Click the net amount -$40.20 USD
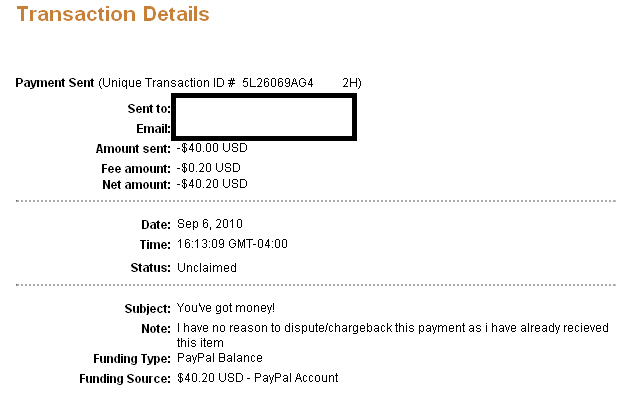 tap(212, 184)
